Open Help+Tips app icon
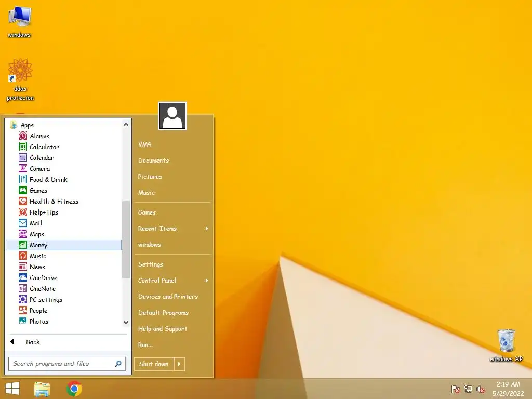532x399 pixels. 23,212
